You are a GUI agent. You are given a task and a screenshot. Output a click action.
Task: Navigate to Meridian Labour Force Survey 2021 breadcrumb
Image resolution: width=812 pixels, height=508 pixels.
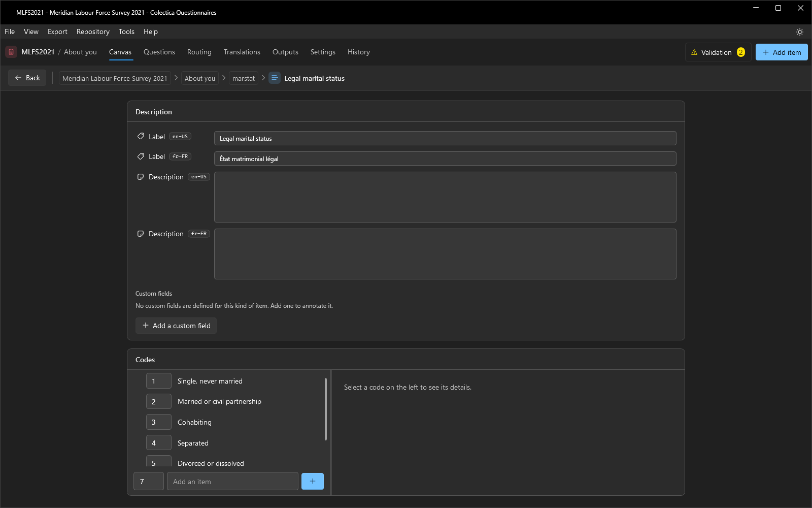click(x=115, y=78)
